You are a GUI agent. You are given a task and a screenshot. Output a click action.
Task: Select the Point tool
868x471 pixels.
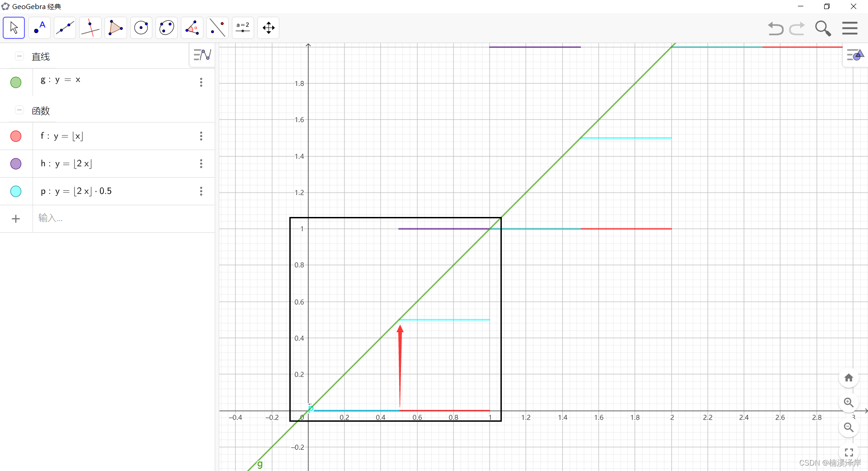click(39, 28)
